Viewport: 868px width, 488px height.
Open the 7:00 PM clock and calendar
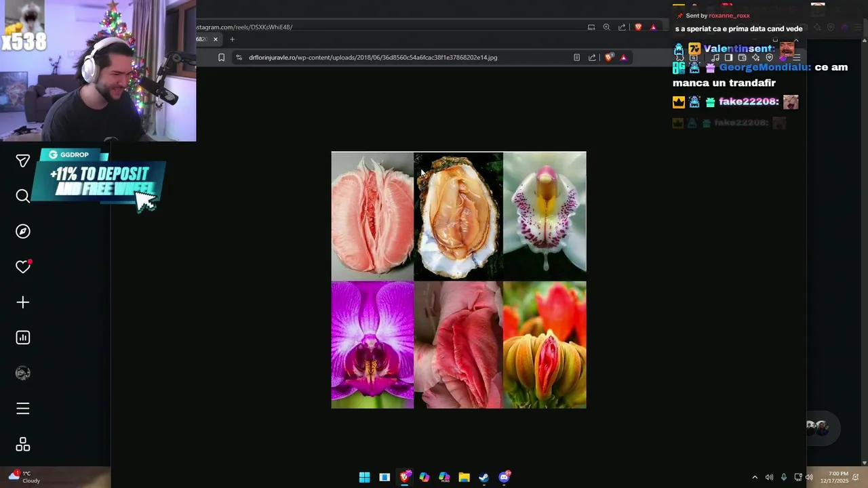click(833, 477)
